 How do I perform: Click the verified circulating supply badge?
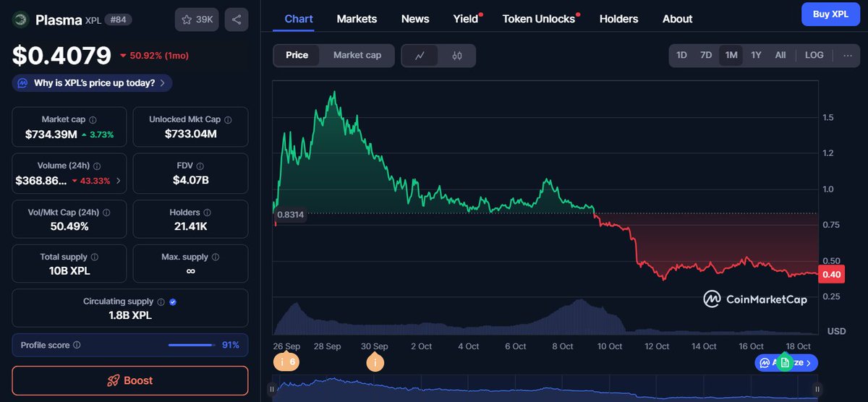point(173,302)
